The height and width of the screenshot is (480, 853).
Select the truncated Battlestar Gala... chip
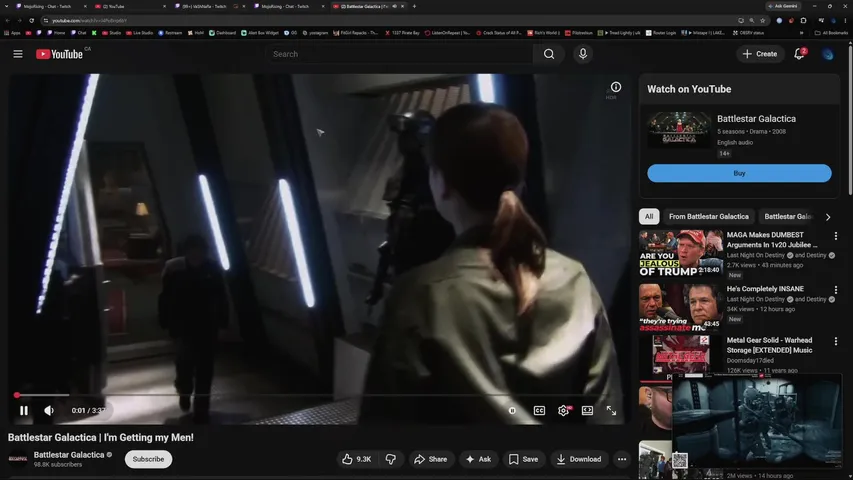788,217
